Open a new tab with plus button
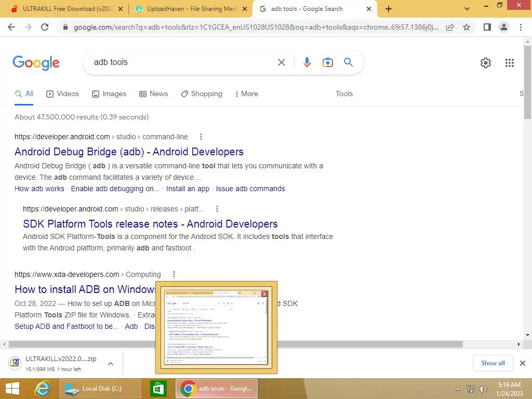This screenshot has height=399, width=532. [x=389, y=9]
